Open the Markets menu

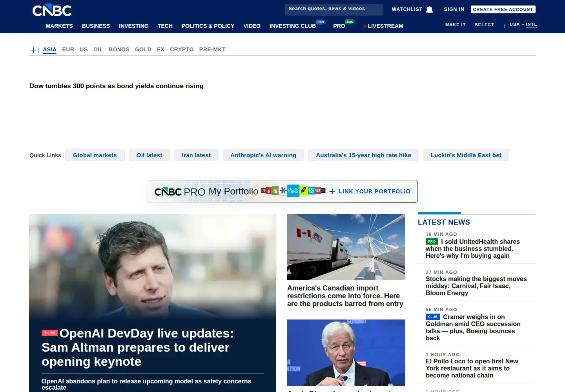pos(59,26)
